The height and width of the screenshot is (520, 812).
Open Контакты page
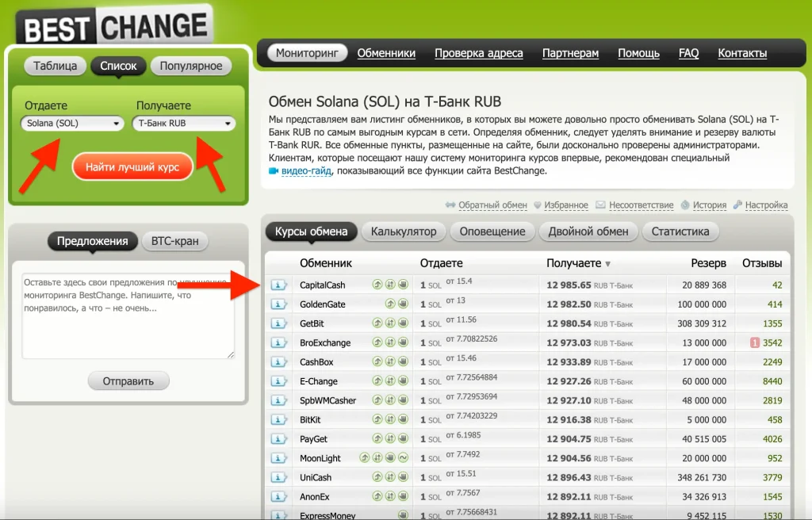742,53
